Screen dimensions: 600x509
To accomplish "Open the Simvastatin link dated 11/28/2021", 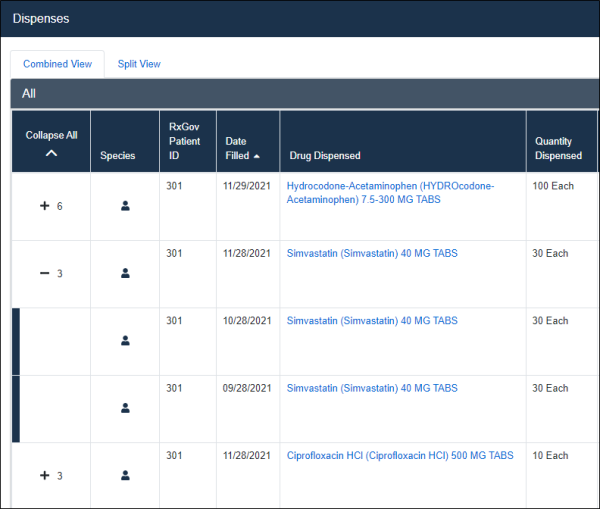I will 372,253.
